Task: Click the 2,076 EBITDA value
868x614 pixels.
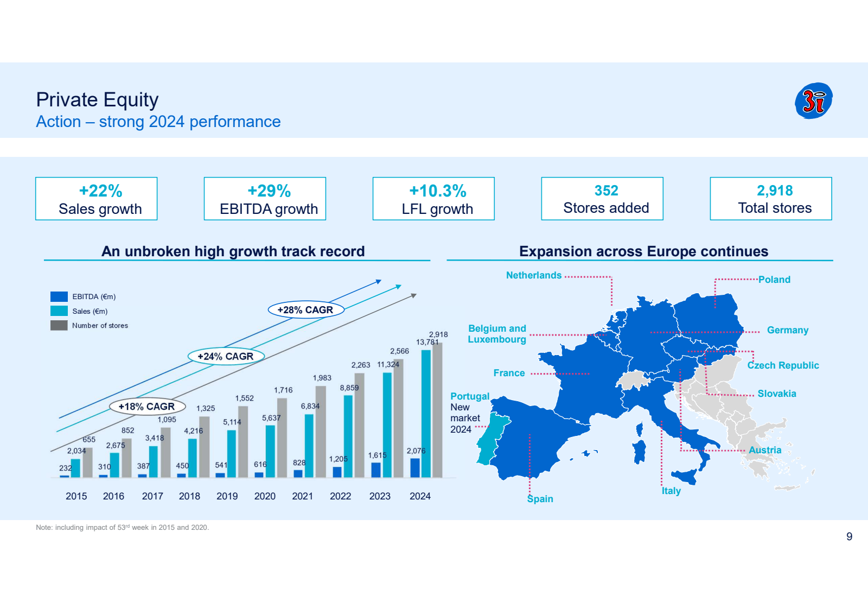Action: pos(416,451)
